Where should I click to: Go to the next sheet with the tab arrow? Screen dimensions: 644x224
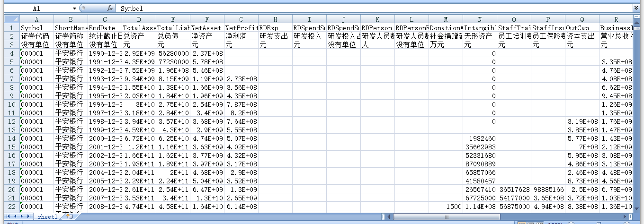(x=23, y=216)
